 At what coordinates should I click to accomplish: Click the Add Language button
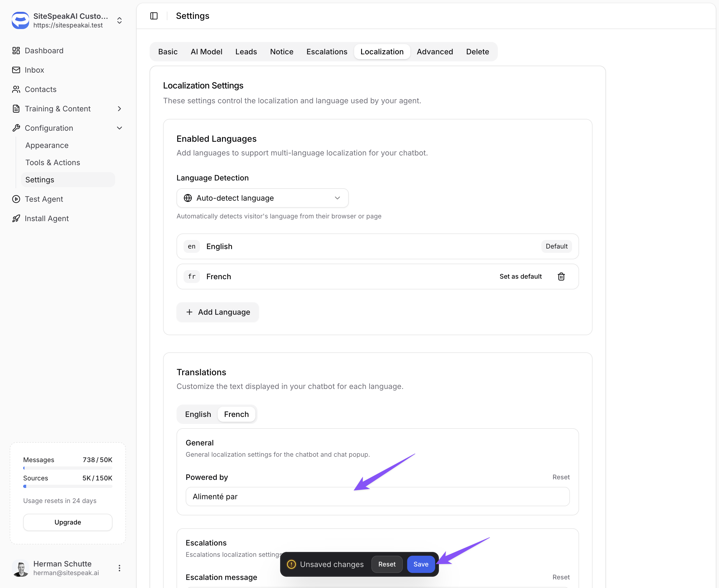(x=217, y=312)
